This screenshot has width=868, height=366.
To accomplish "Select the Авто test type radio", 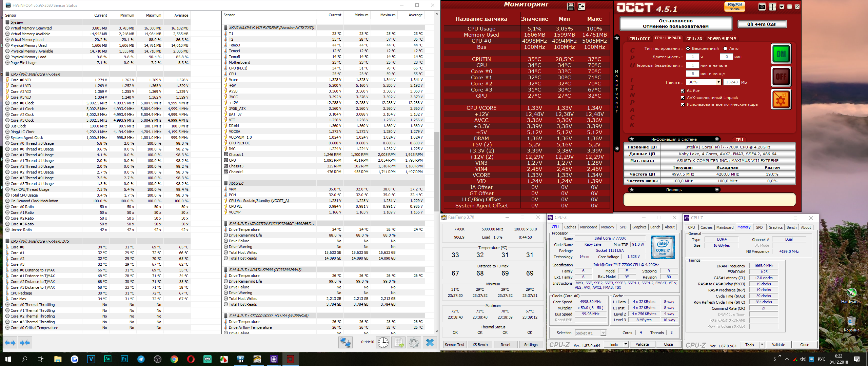I will tap(725, 48).
